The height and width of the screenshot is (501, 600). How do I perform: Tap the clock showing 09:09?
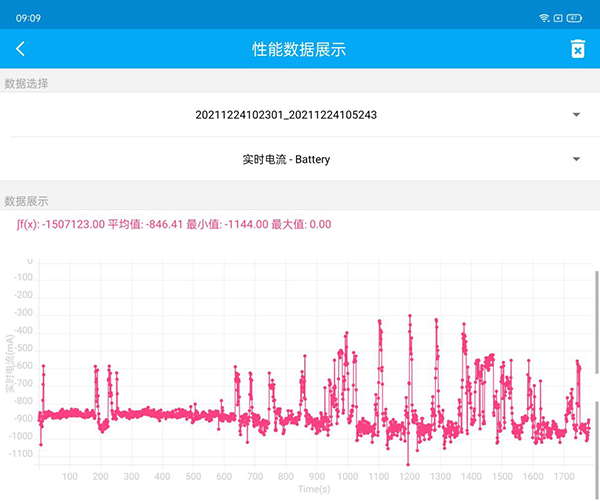pyautogui.click(x=29, y=18)
